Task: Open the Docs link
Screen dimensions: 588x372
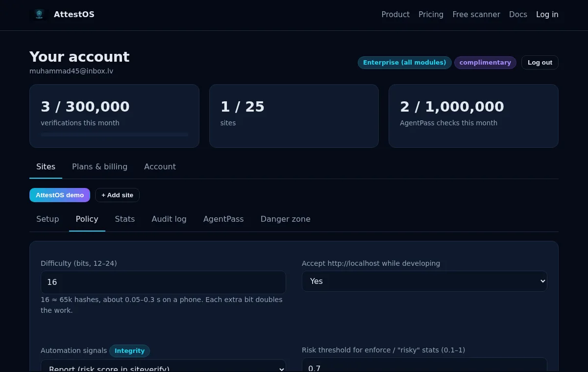Action: click(518, 15)
